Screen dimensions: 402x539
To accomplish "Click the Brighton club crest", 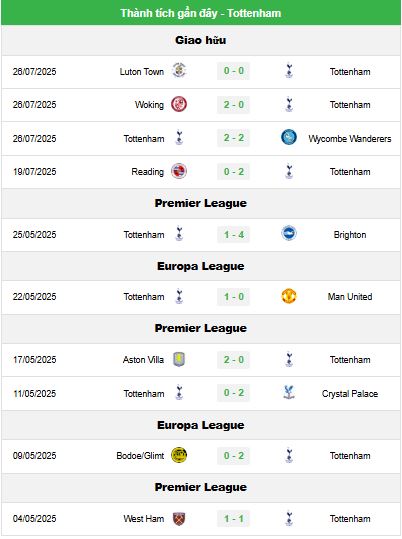I will 289,234.
